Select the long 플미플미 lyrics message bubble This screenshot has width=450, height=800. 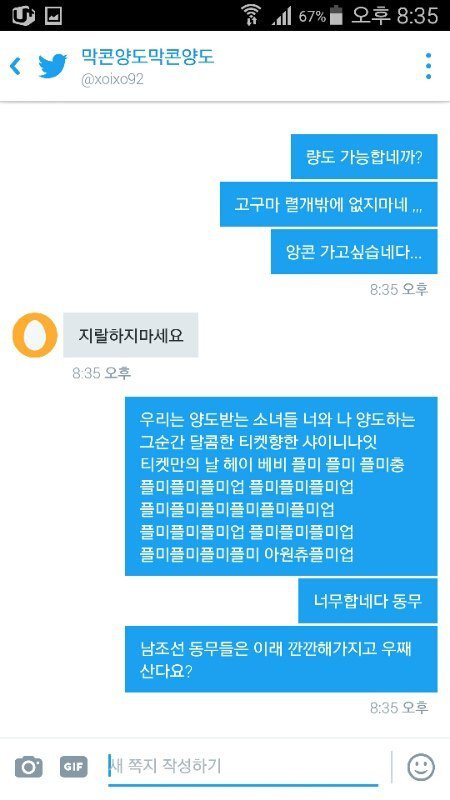coord(281,486)
